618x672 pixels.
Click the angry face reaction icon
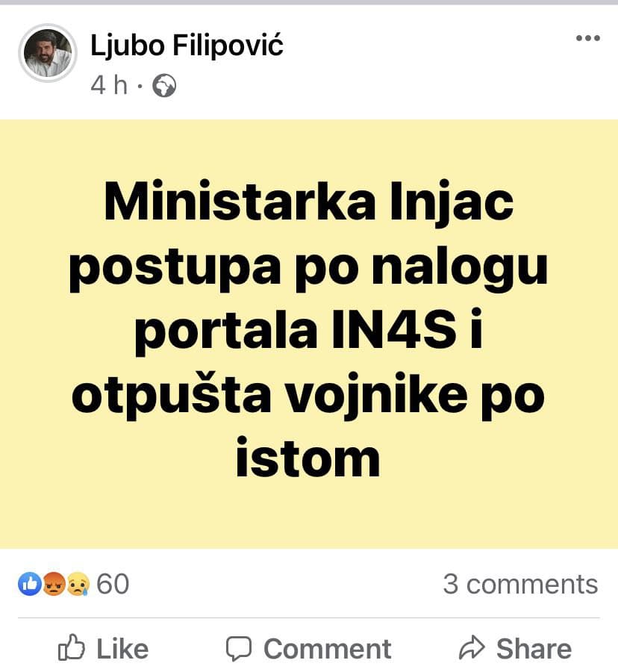(x=54, y=583)
